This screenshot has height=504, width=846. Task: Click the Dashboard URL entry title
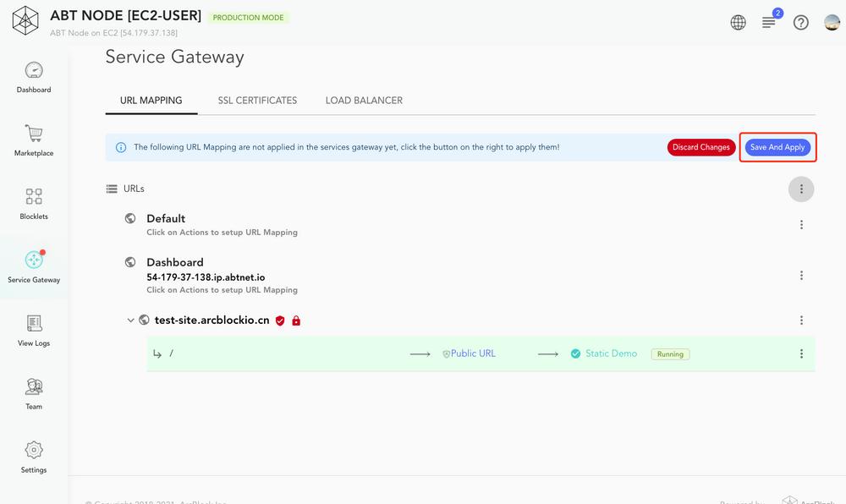[x=175, y=262]
